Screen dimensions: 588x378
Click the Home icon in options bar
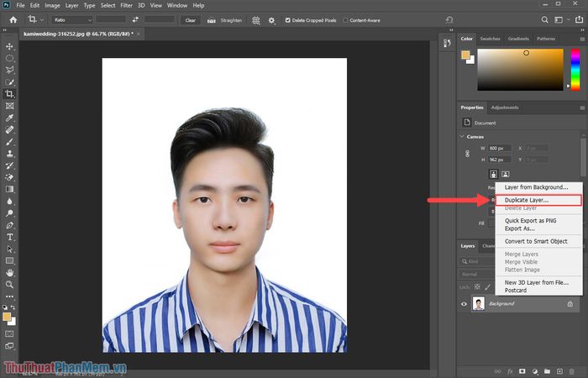coord(13,20)
